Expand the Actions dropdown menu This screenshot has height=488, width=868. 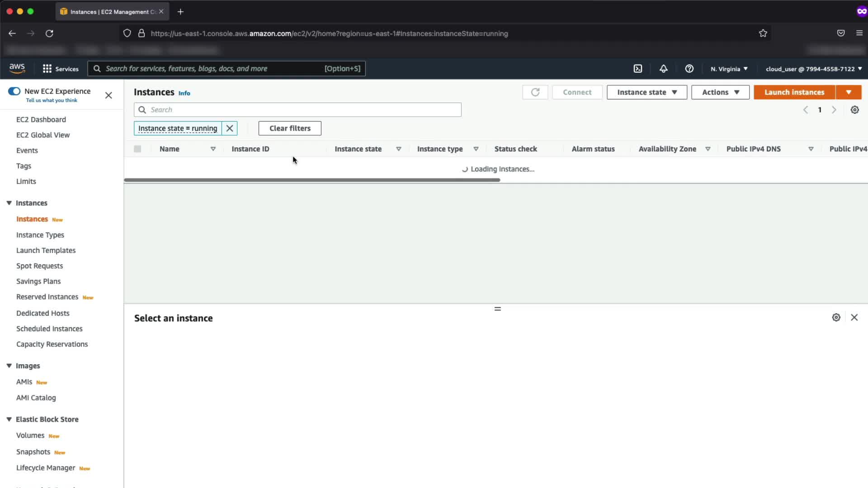(x=720, y=92)
